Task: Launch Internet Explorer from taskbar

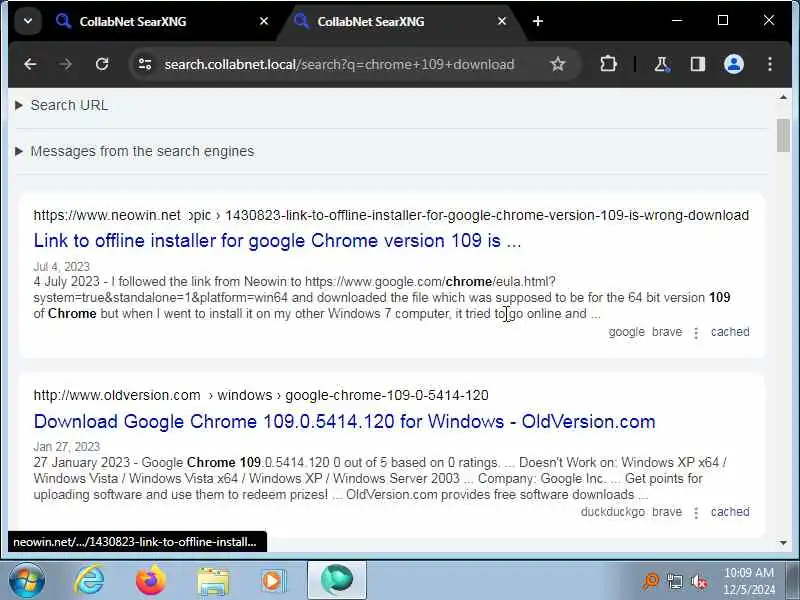Action: (89, 581)
